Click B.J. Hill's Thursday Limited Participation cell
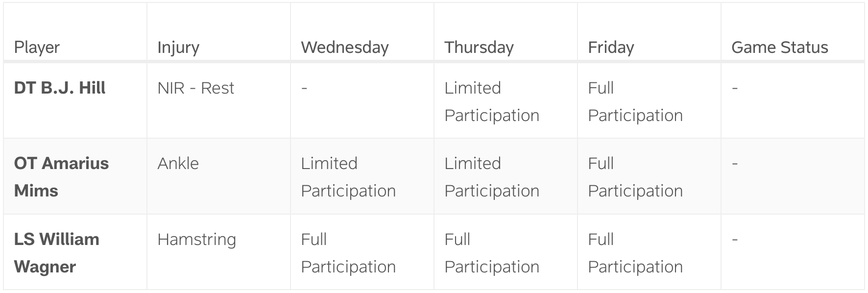 coord(491,101)
